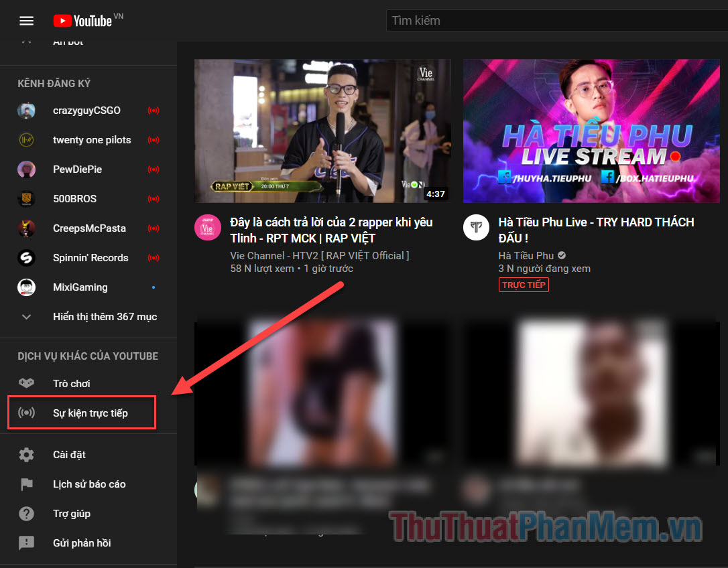This screenshot has height=568, width=728.
Task: Open Vie Channel avatar below video
Action: pos(208,227)
